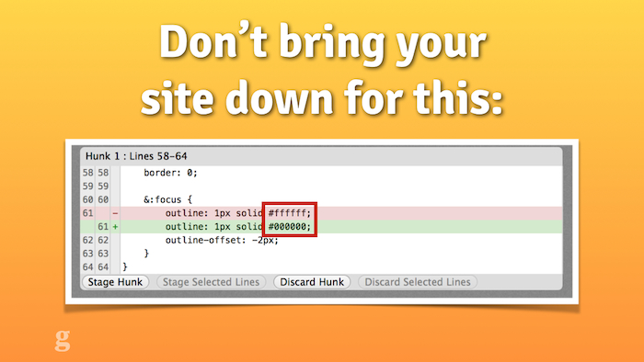Select the added line with #000000 outline
Screen dimensions: 644x362
point(321,227)
